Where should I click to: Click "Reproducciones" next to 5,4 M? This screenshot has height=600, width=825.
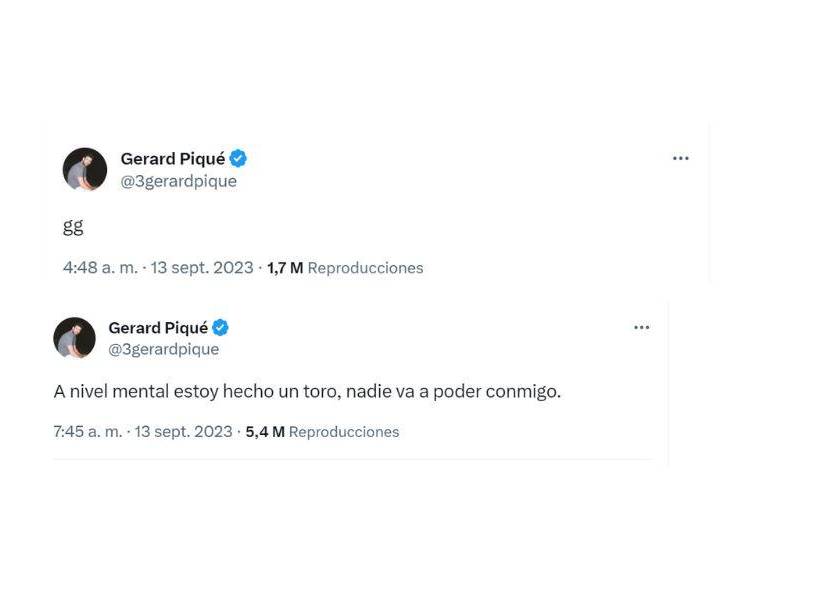[344, 432]
